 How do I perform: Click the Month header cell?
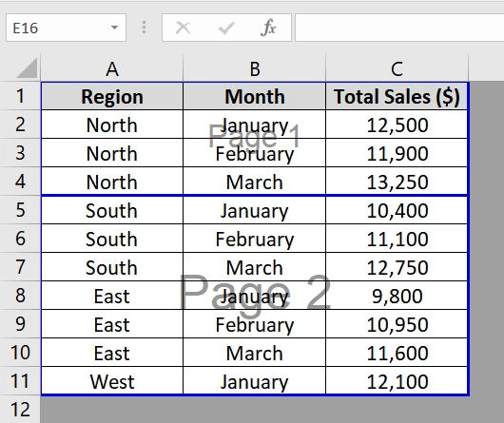pyautogui.click(x=254, y=96)
